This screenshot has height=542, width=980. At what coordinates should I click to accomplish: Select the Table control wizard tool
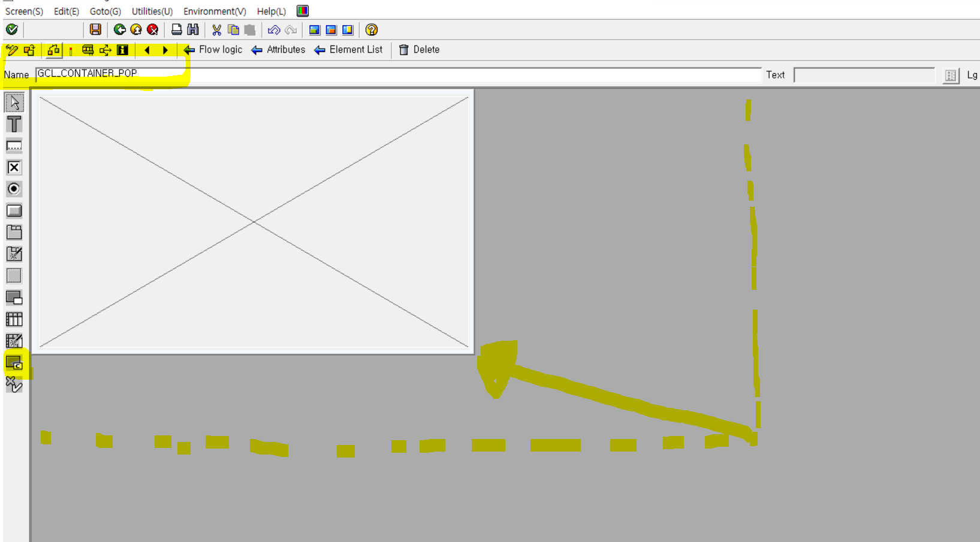[14, 341]
